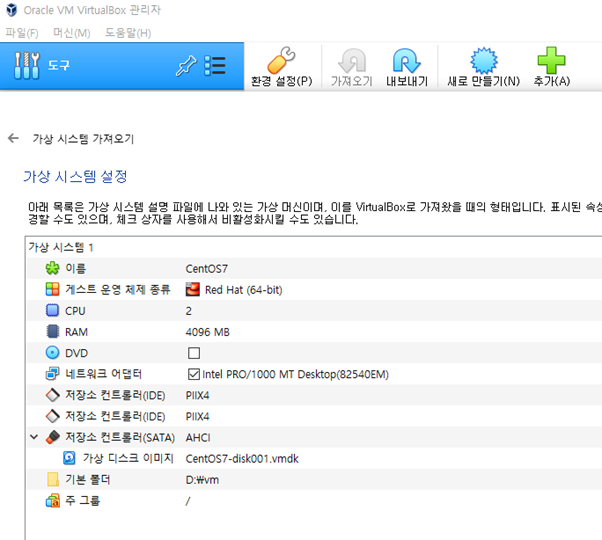The height and width of the screenshot is (540, 602).
Task: Click the SATA controller icon
Action: pyautogui.click(x=53, y=437)
